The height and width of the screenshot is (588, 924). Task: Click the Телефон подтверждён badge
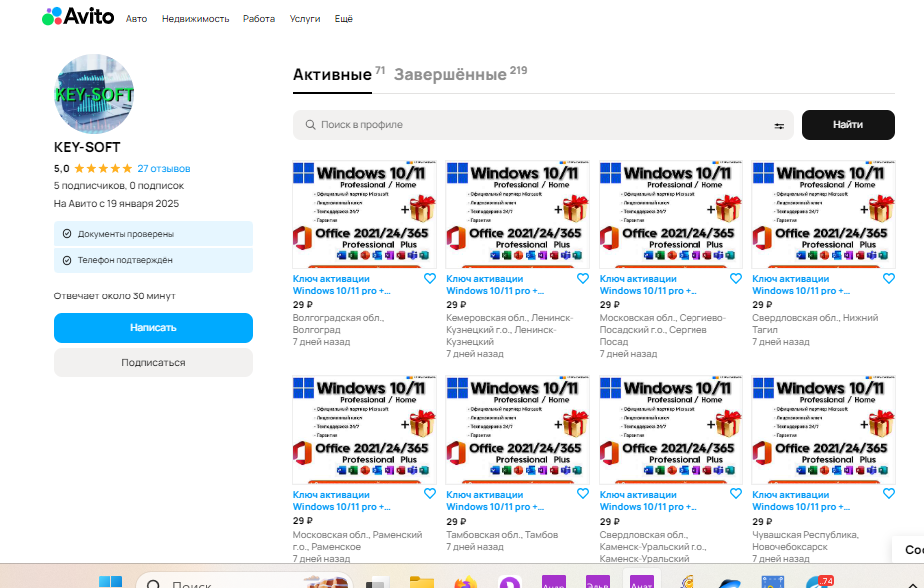pyautogui.click(x=154, y=260)
